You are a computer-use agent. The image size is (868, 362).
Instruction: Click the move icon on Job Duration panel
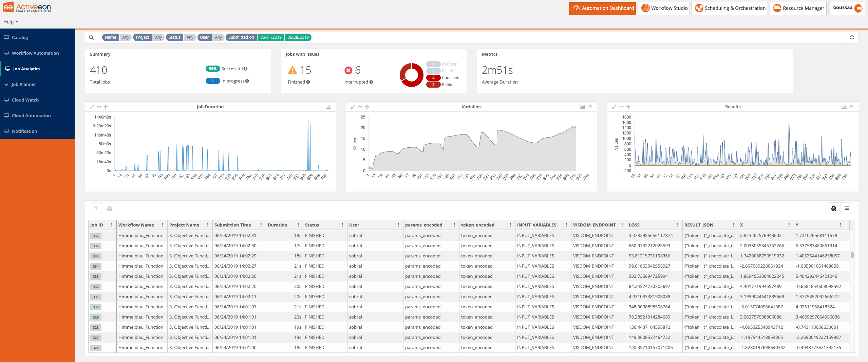[106, 107]
